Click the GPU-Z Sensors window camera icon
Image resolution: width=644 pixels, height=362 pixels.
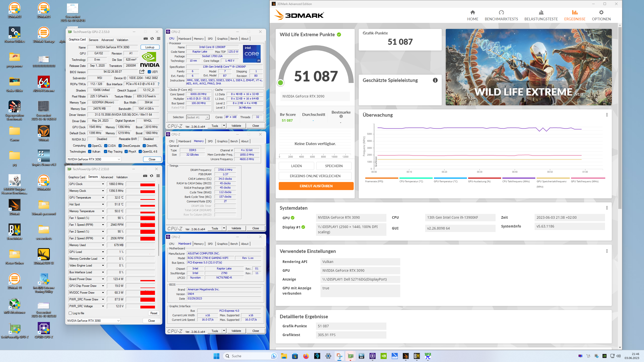tap(145, 176)
